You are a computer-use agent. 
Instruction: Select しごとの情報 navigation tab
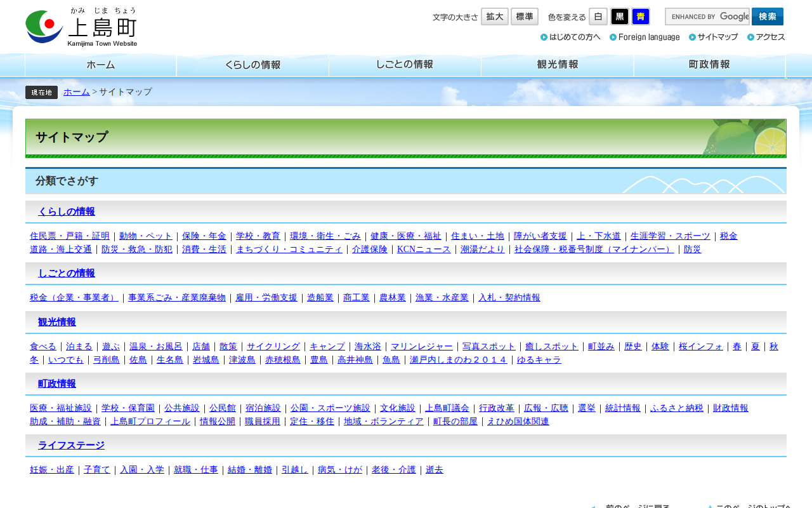[x=405, y=65]
